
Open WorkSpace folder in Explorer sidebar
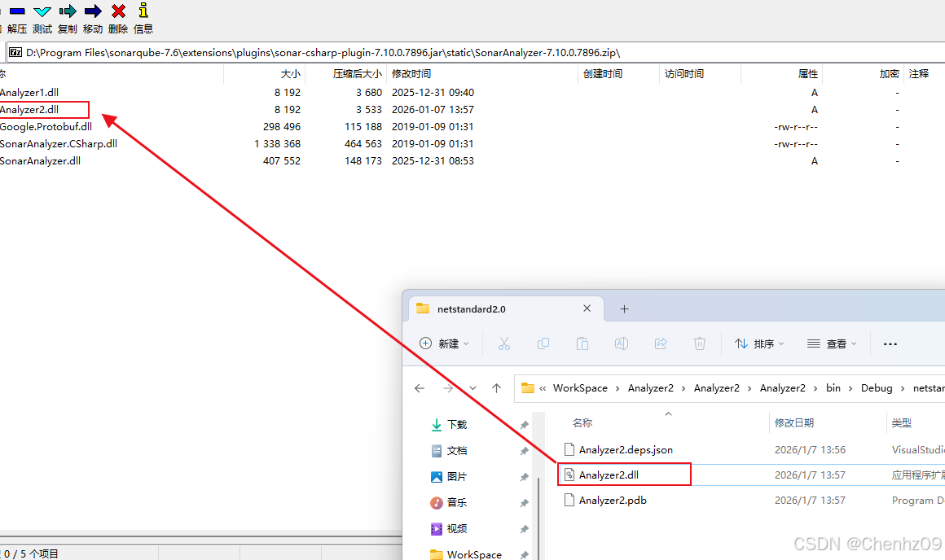466,554
